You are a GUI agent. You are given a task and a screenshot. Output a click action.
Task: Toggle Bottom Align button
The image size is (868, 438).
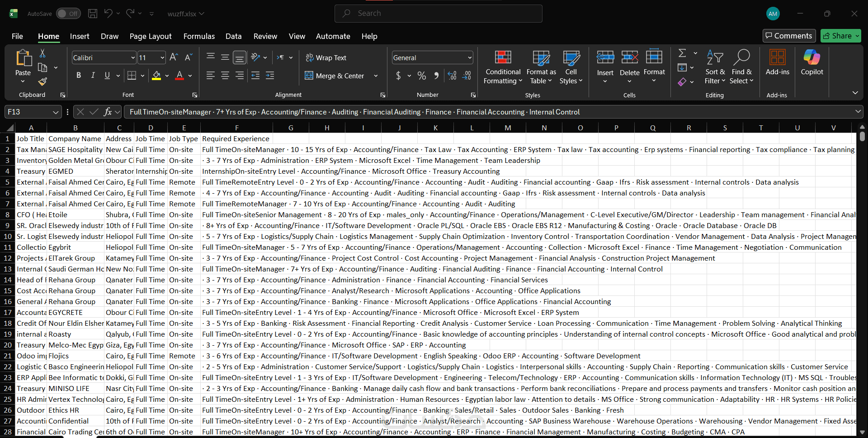(x=240, y=57)
